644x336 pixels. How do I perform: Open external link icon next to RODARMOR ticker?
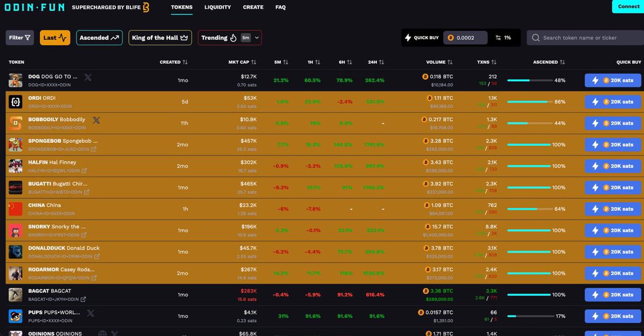[x=94, y=278]
